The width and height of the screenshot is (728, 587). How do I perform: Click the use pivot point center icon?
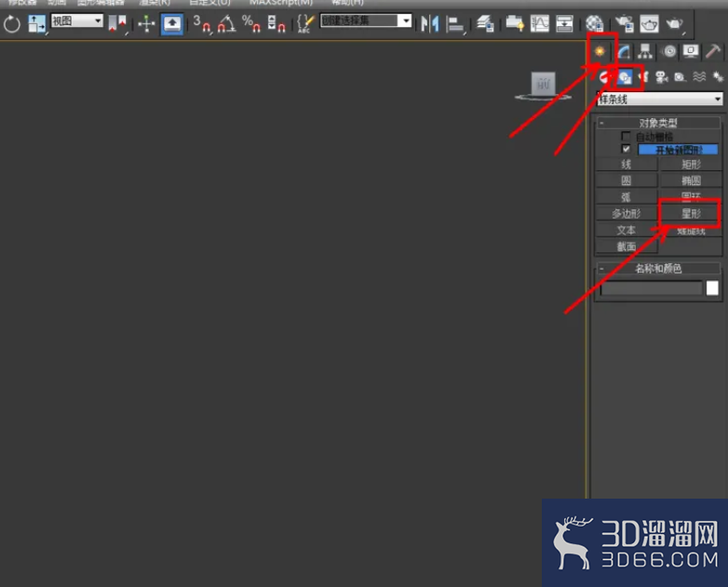point(117,23)
